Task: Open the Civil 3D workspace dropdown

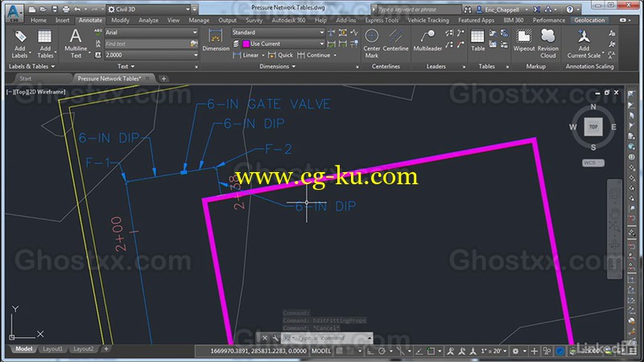Action: pos(148,9)
